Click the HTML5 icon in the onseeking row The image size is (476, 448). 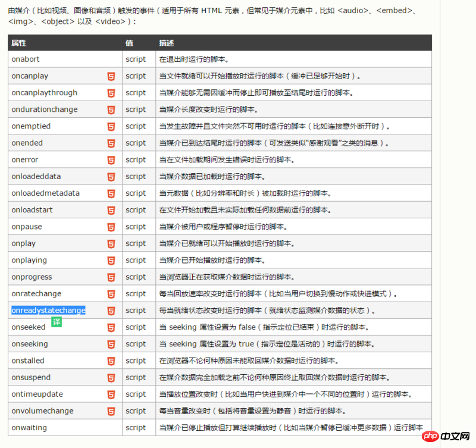(x=111, y=344)
